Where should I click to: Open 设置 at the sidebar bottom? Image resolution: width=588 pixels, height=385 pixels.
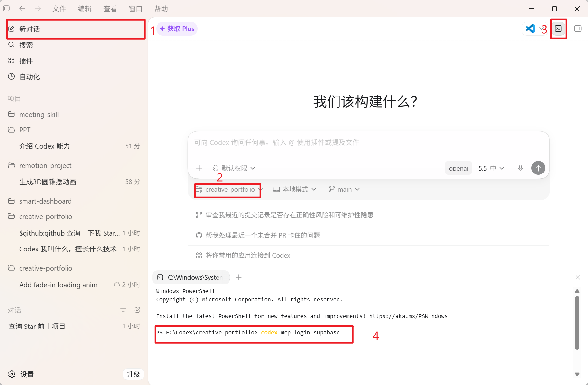pyautogui.click(x=21, y=374)
